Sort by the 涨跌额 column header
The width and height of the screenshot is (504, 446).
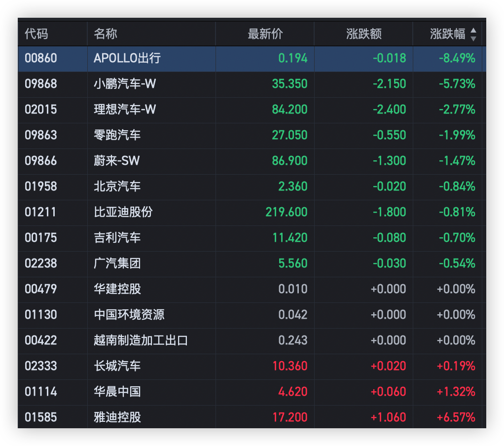pyautogui.click(x=363, y=34)
